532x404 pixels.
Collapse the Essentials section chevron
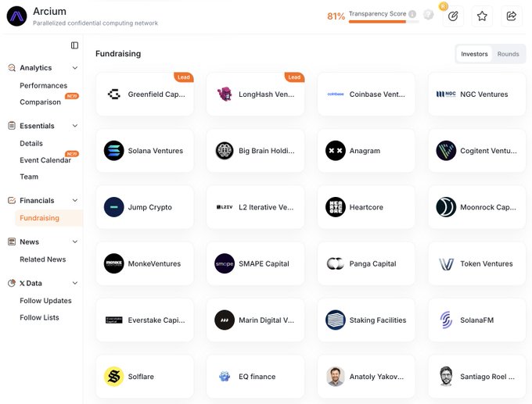[x=75, y=126]
